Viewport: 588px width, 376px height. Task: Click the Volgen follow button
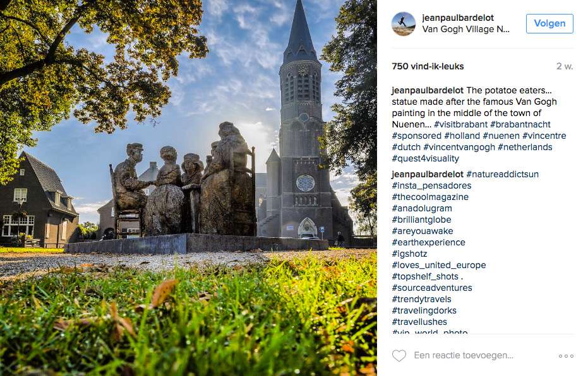point(549,23)
